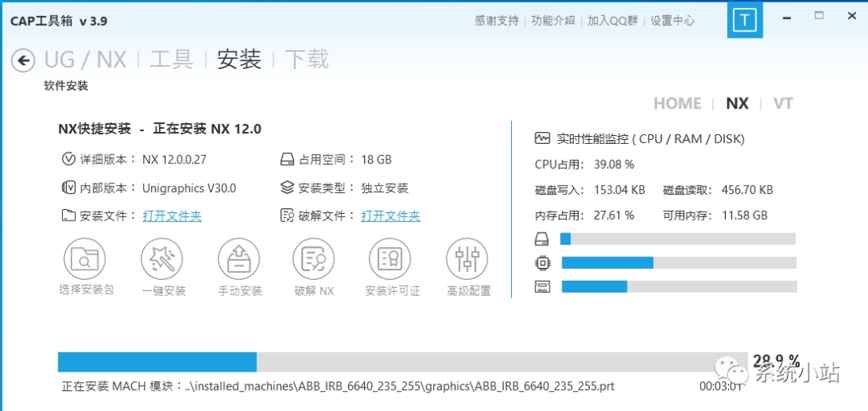
Task: Click the elapsed time 00:03:01
Action: click(x=720, y=386)
